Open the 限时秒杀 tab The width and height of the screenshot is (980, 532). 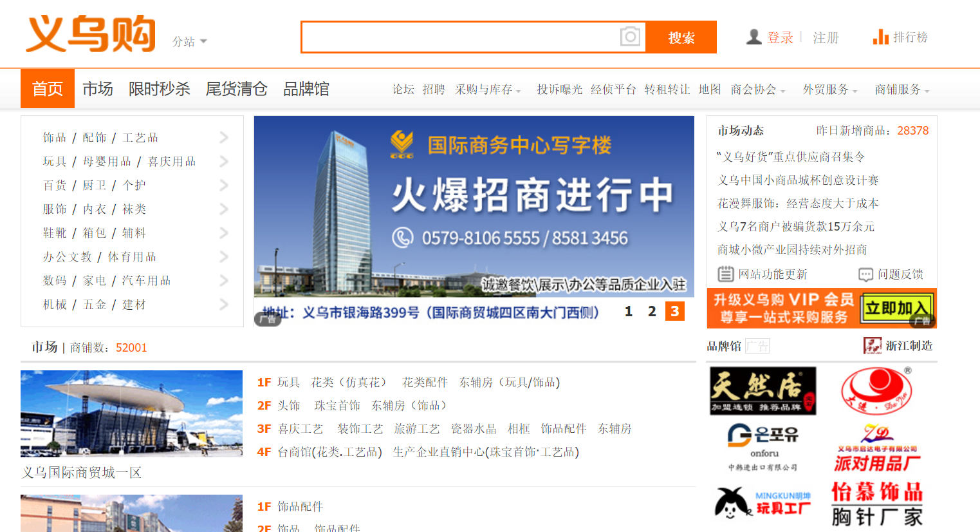[160, 89]
